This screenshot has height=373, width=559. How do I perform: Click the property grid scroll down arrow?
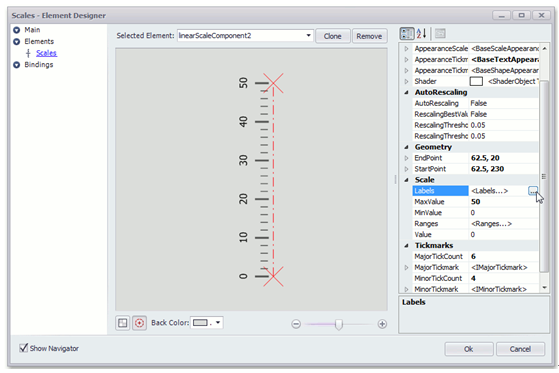tap(544, 287)
